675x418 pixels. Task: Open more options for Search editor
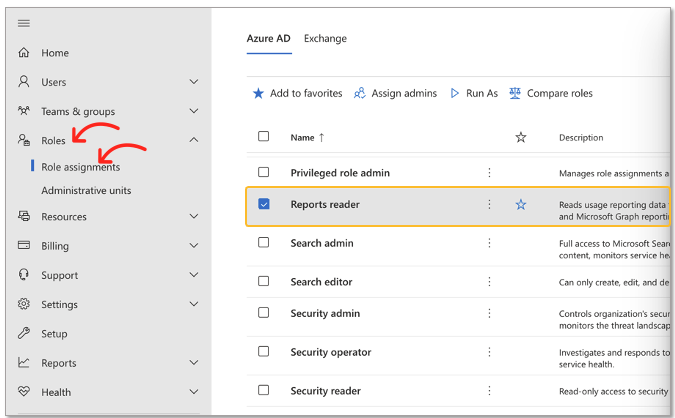pyautogui.click(x=489, y=282)
